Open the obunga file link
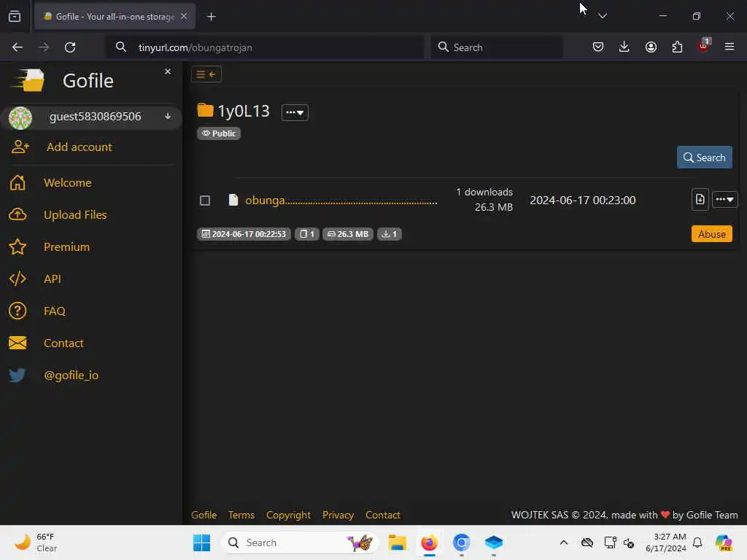This screenshot has height=560, width=747. 341,201
